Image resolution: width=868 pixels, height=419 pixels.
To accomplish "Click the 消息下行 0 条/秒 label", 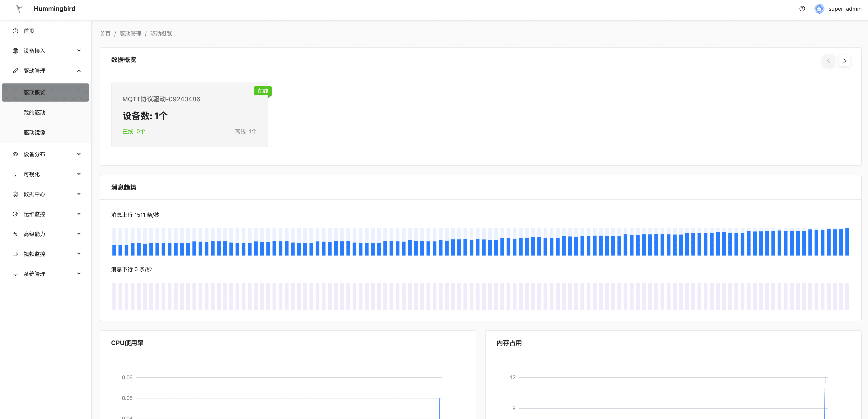I will tap(132, 269).
